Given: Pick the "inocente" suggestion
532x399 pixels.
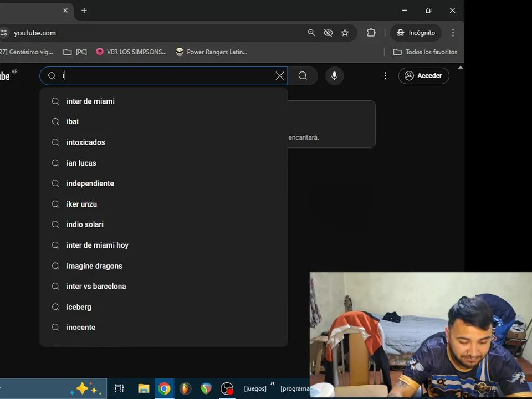Looking at the screenshot, I should pos(163,327).
